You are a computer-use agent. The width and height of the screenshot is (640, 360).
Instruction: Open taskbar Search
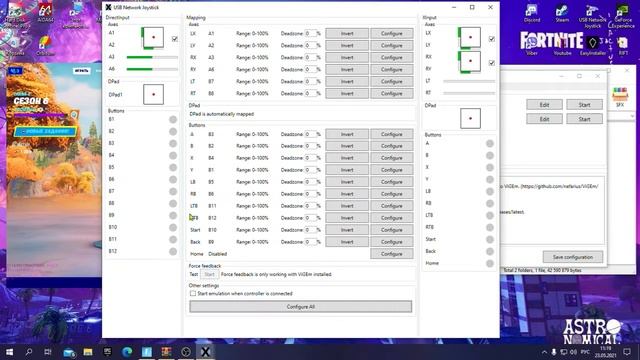(29, 352)
